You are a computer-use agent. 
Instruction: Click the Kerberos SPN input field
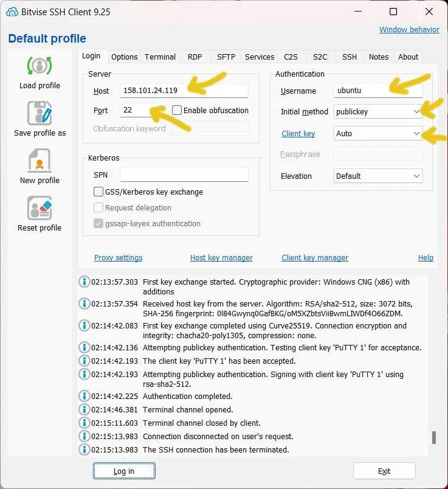pyautogui.click(x=184, y=175)
